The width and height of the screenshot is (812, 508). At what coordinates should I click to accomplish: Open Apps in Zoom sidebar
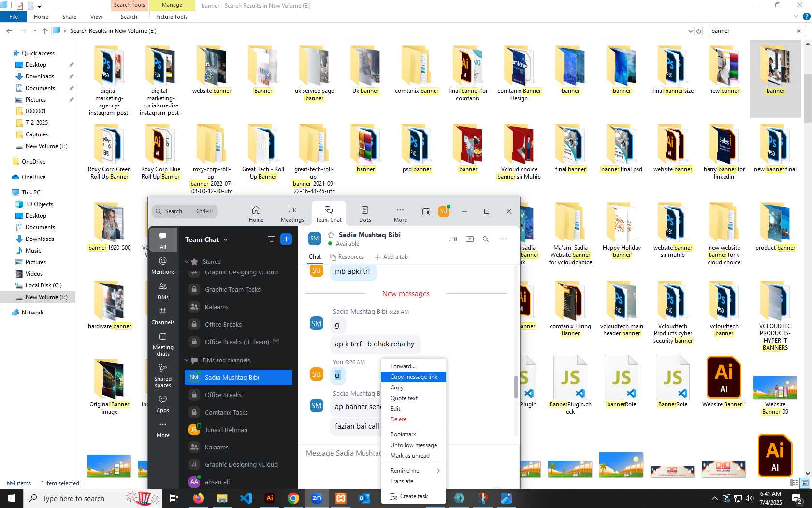(x=163, y=404)
